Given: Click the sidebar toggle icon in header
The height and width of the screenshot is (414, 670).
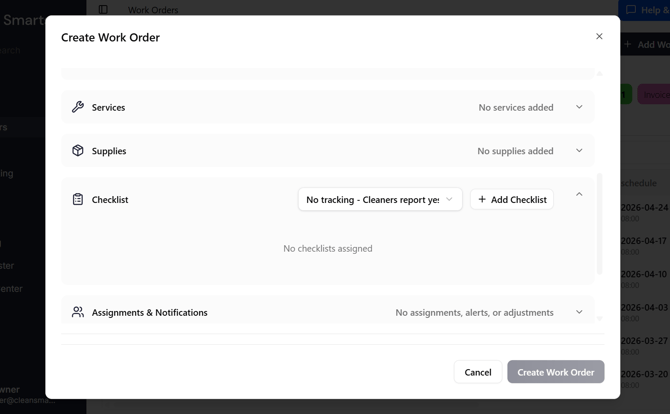Looking at the screenshot, I should pyautogui.click(x=103, y=10).
